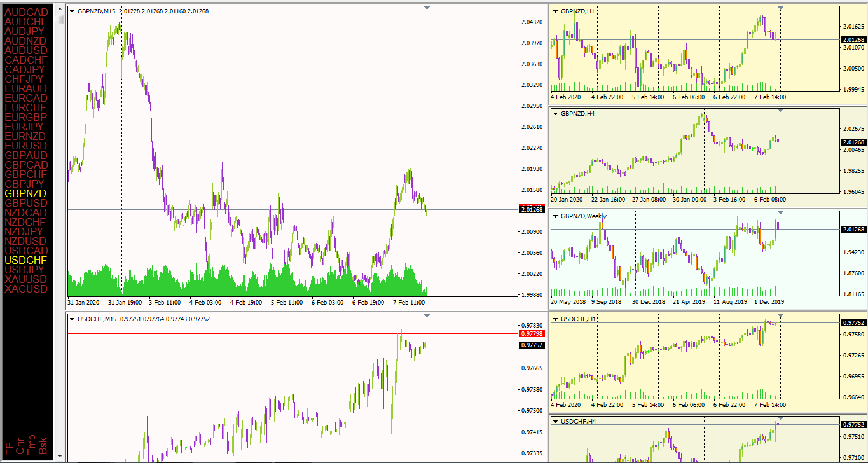Click 0.97752 price label on USDCHF,H4 chart
Image resolution: width=868 pixels, height=463 pixels.
(853, 424)
